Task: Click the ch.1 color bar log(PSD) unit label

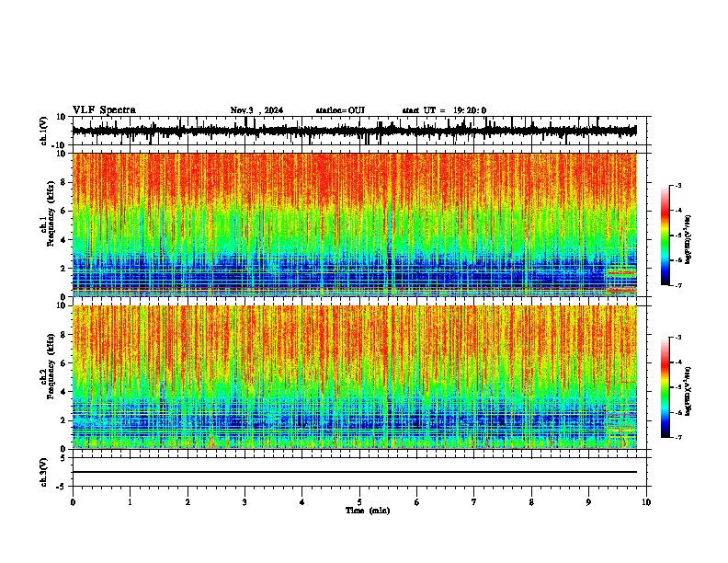Action: [688, 240]
